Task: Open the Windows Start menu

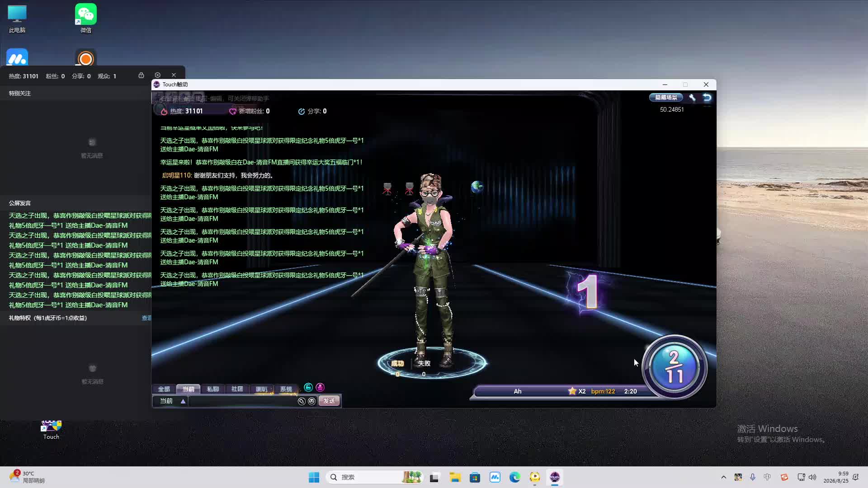Action: point(314,477)
